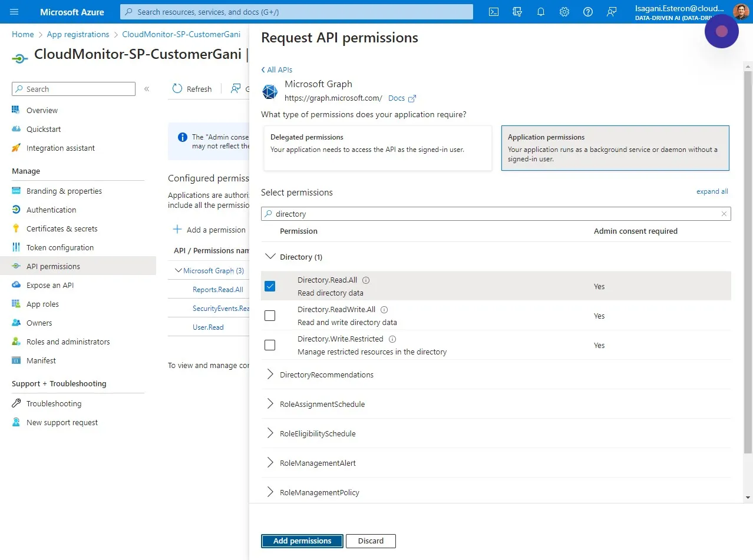Click Add a permission
Viewport: 753px width, 560px height.
click(209, 230)
